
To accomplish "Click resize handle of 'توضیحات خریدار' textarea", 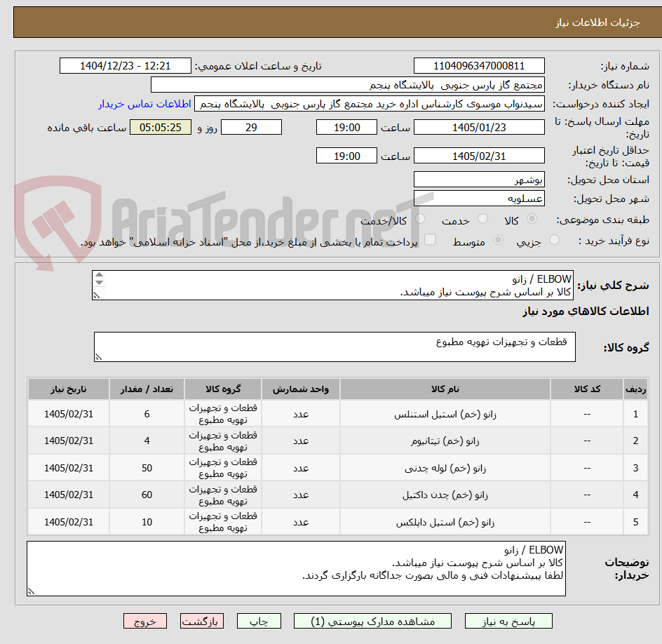I will point(32,591).
